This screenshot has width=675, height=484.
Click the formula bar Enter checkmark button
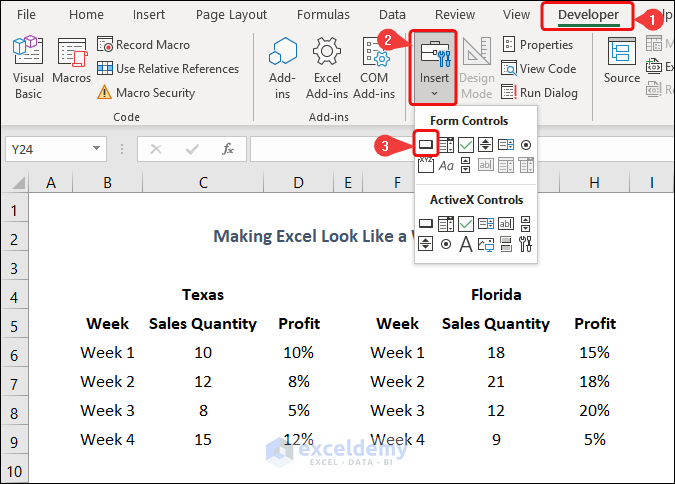click(192, 149)
